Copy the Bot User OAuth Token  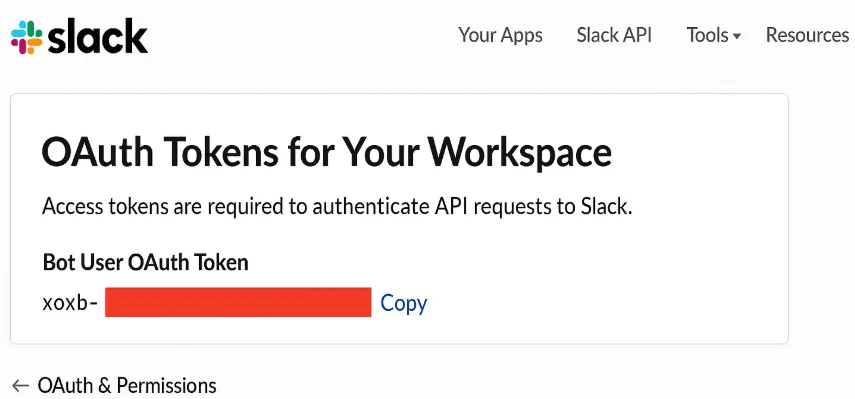[x=404, y=303]
